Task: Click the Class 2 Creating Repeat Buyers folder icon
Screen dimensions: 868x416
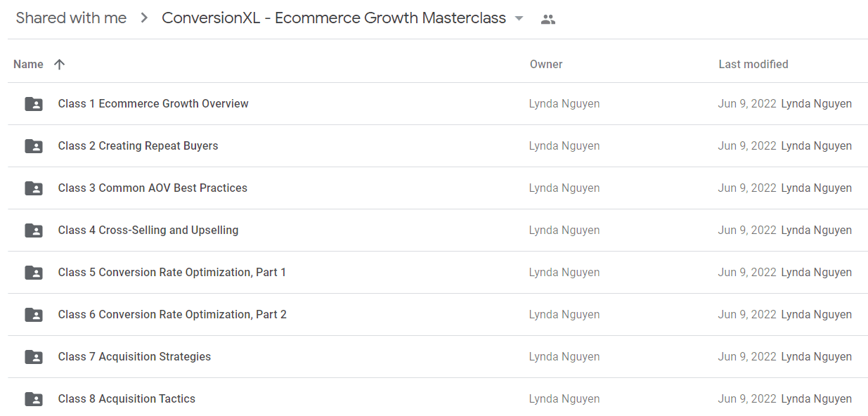Action: point(34,146)
